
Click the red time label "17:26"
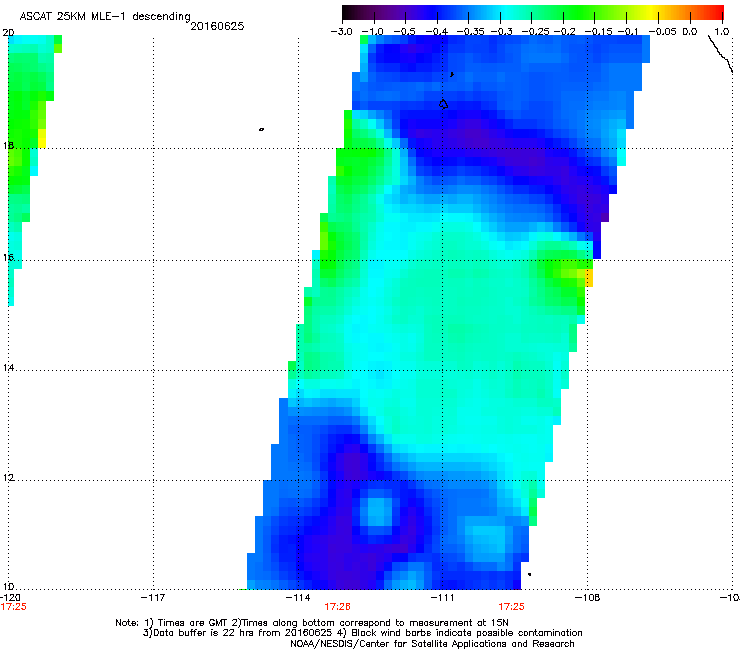(x=337, y=607)
